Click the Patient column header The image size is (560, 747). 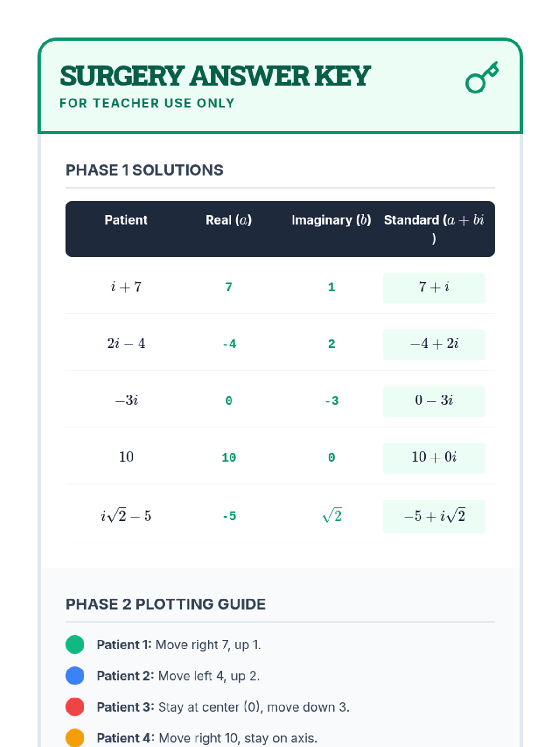tap(126, 220)
